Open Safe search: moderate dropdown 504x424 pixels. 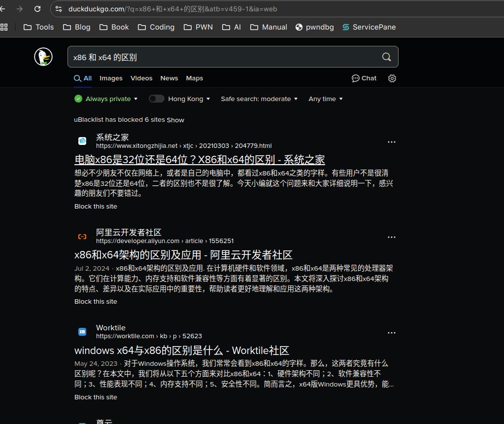(259, 99)
